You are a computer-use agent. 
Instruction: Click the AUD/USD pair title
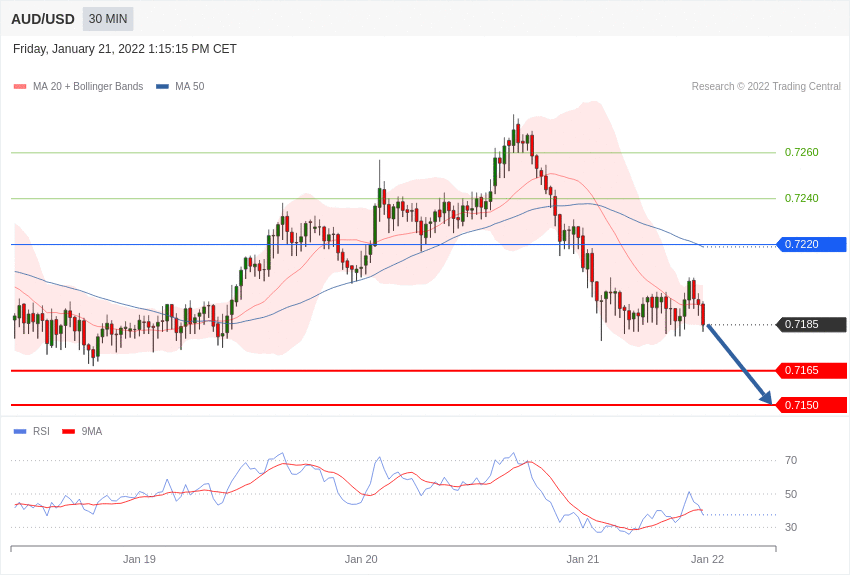[x=43, y=20]
